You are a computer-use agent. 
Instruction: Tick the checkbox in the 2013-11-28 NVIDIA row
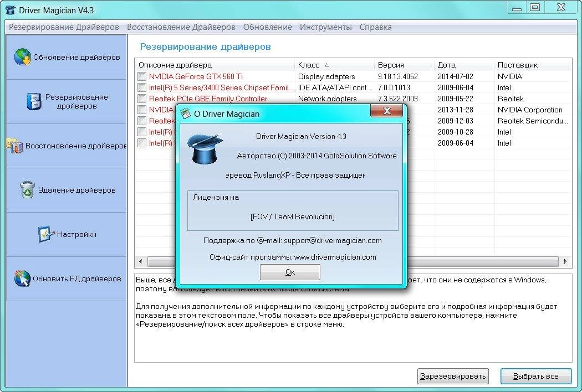tap(142, 110)
